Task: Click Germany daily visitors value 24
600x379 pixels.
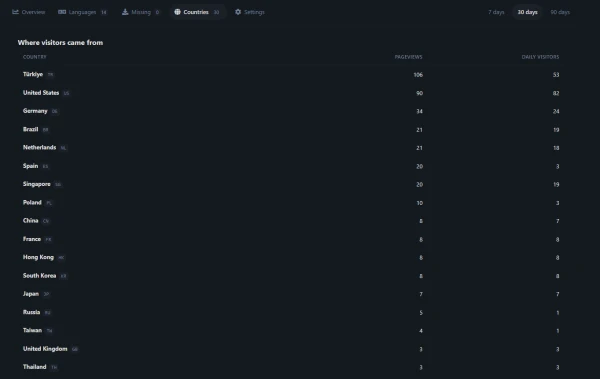Action: pos(556,111)
